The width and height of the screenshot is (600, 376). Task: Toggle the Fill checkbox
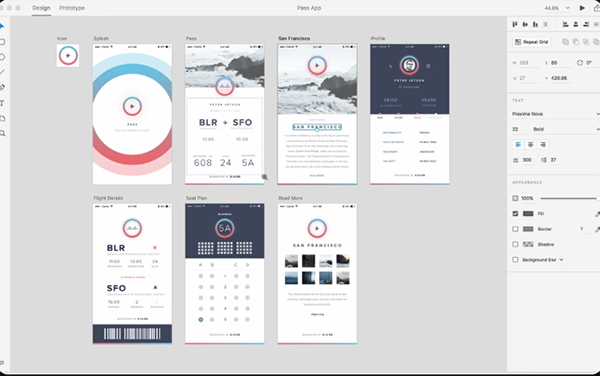(515, 214)
